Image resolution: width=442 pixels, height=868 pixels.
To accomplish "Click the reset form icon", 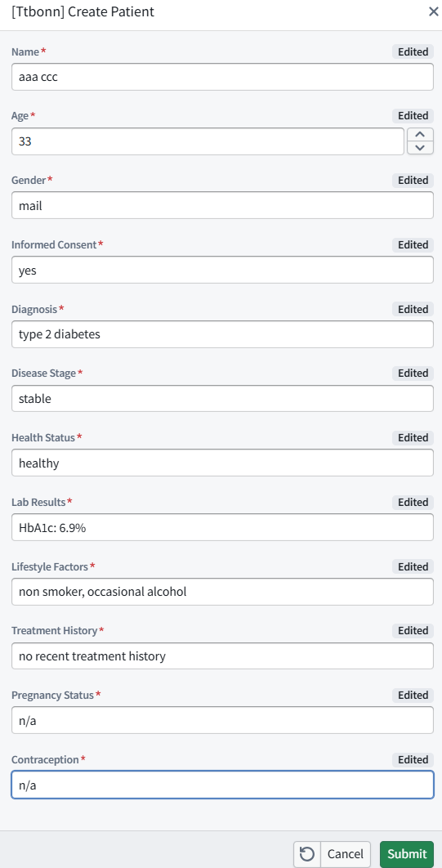I will point(307,853).
